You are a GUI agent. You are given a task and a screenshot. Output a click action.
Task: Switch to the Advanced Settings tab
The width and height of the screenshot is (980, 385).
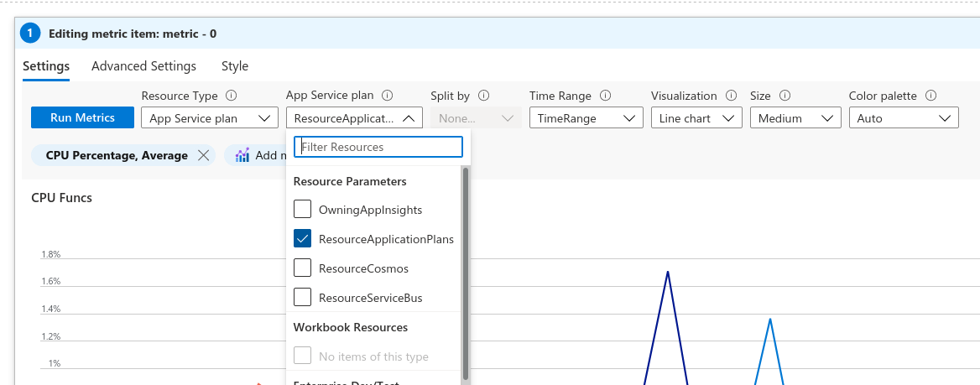click(143, 66)
